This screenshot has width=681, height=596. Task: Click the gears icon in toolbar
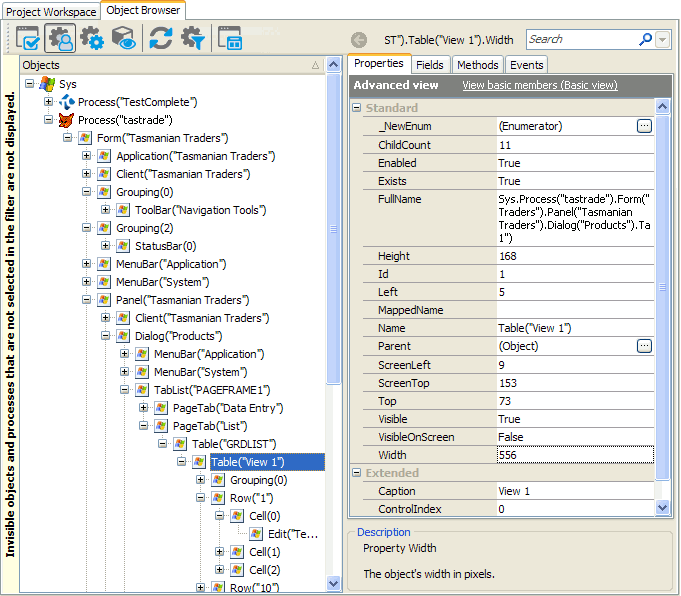[x=92, y=40]
